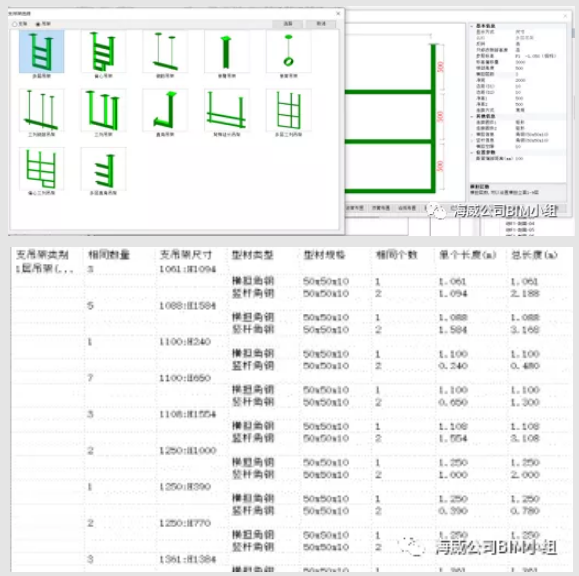This screenshot has width=579, height=576.
Task: Pick the multi-layer three-column grid hanger
Action: [288, 110]
